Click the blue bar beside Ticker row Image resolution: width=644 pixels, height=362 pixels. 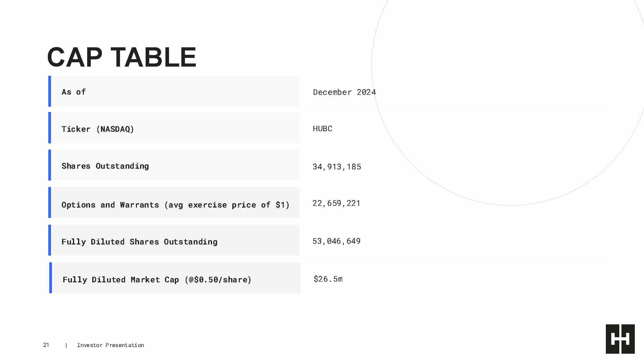50,128
